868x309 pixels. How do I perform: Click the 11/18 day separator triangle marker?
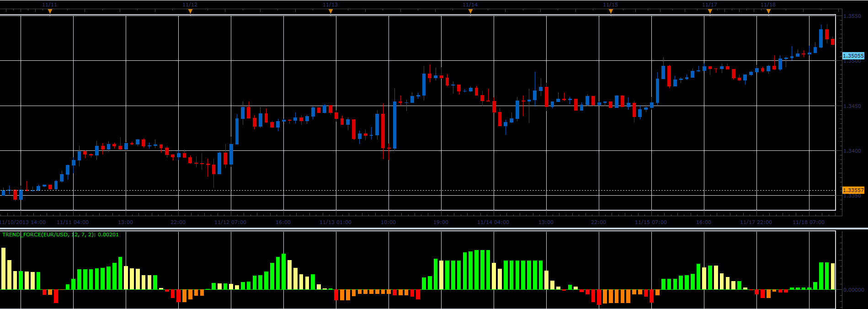tap(768, 11)
